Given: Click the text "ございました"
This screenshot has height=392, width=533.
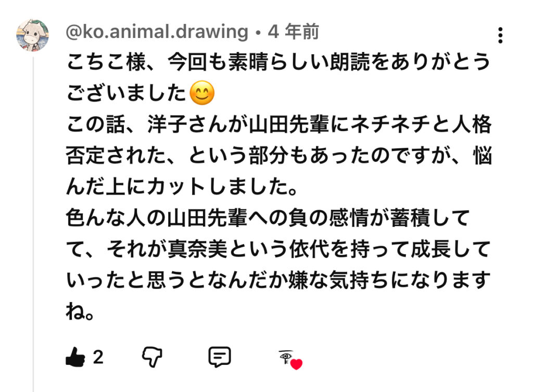Looking at the screenshot, I should point(126,94).
